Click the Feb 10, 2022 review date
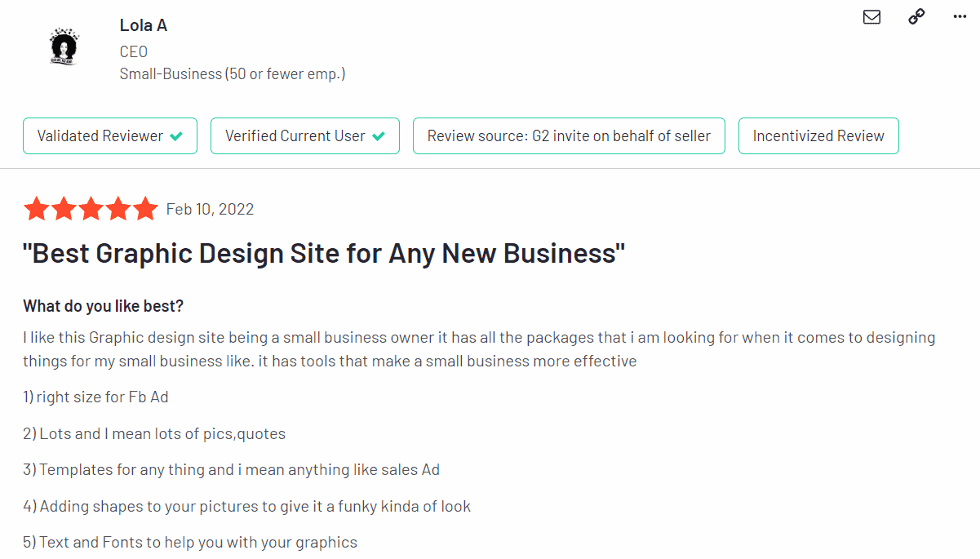 click(210, 209)
